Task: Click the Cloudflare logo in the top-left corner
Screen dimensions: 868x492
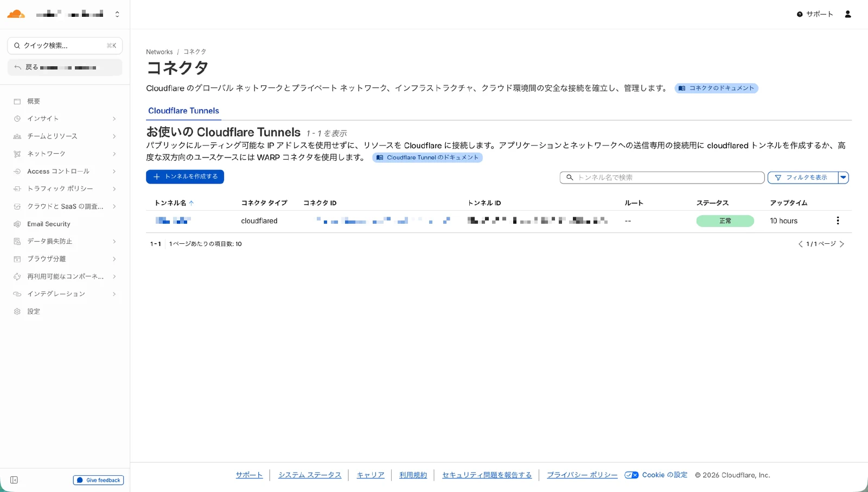Action: pos(16,14)
